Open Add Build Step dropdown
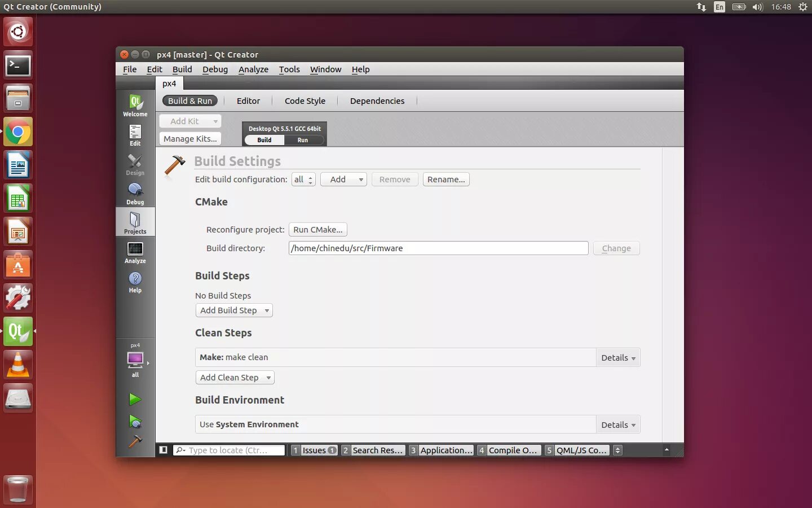Screen dimensions: 812x508 234,310
